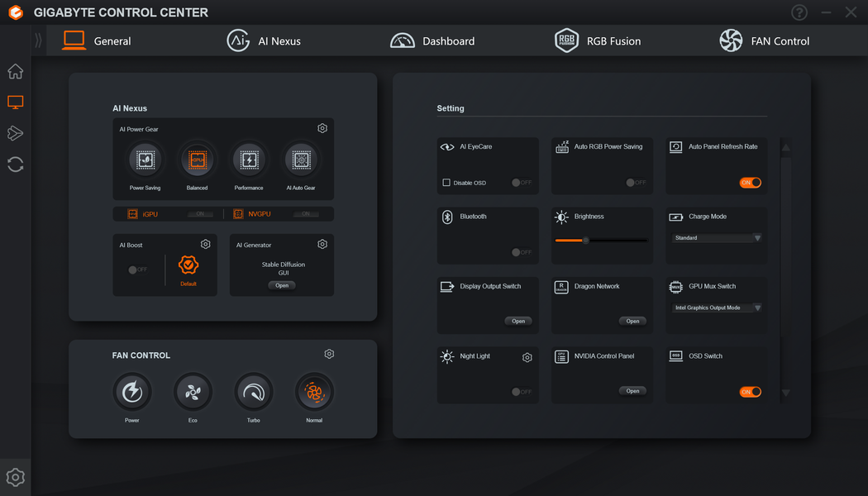Toggle the NVGPU switch
The width and height of the screenshot is (868, 496).
[306, 213]
